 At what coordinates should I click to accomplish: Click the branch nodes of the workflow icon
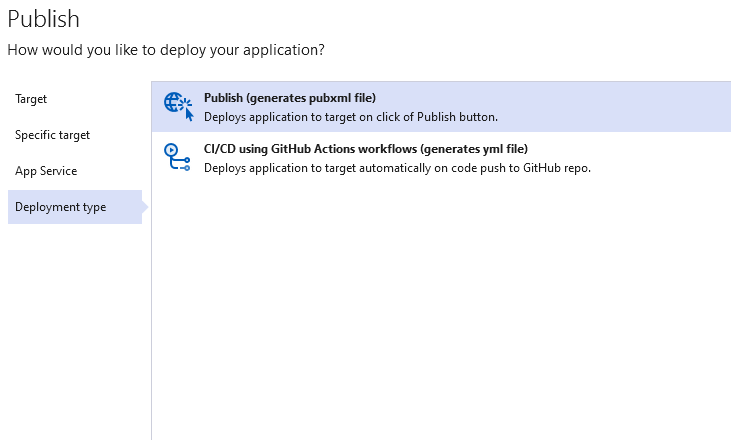[183, 164]
